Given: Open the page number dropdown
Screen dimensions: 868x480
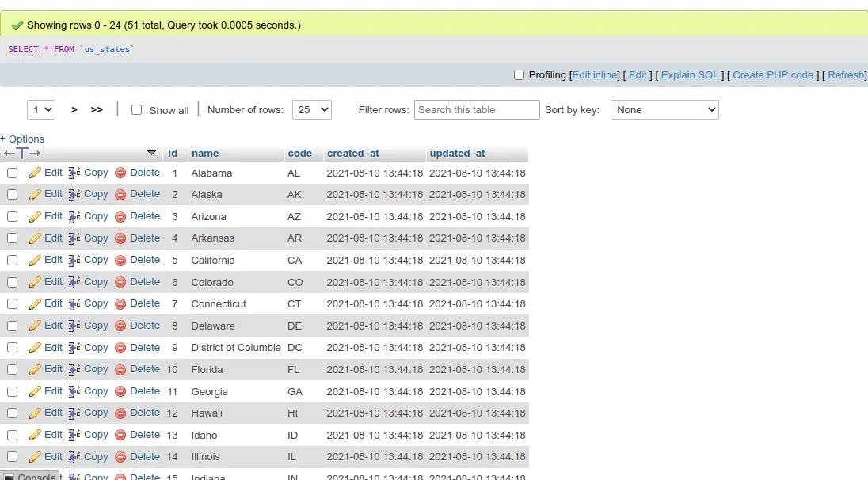Looking at the screenshot, I should click(41, 110).
